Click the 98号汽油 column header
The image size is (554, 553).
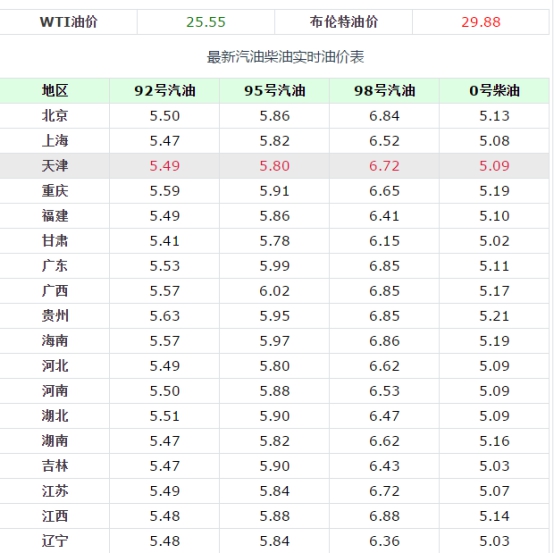tap(384, 91)
